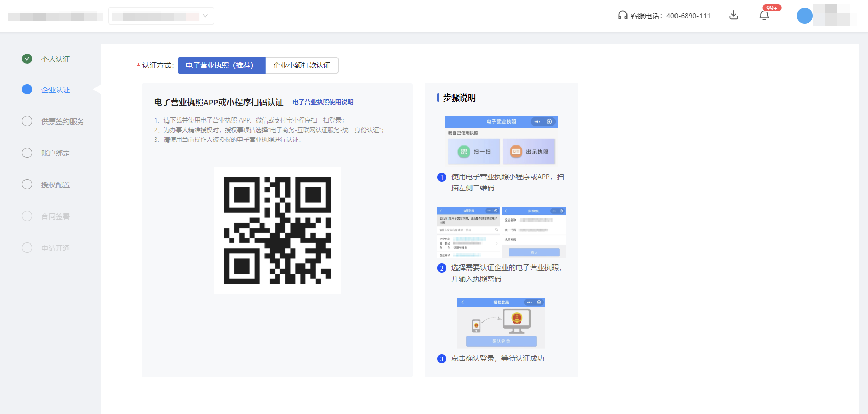
Task: Open 授权配置 step
Action: click(x=56, y=185)
